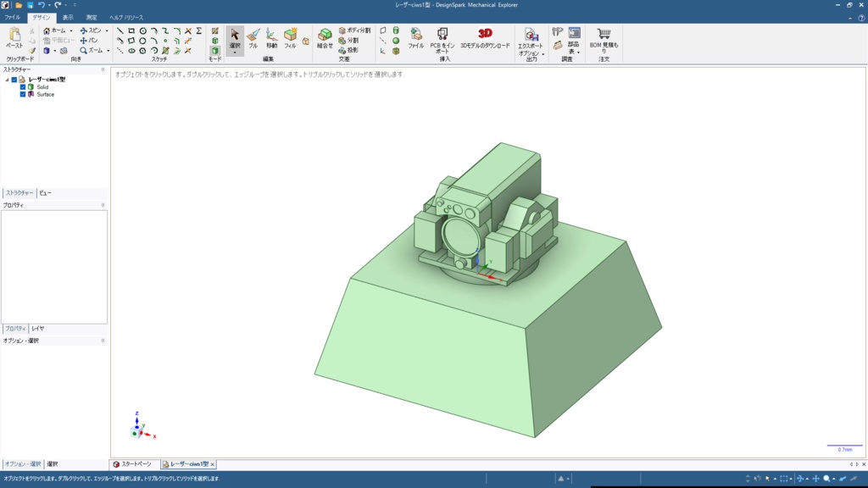Image resolution: width=868 pixels, height=488 pixels.
Task: Click the Open folder icon in title bar
Action: [x=19, y=5]
